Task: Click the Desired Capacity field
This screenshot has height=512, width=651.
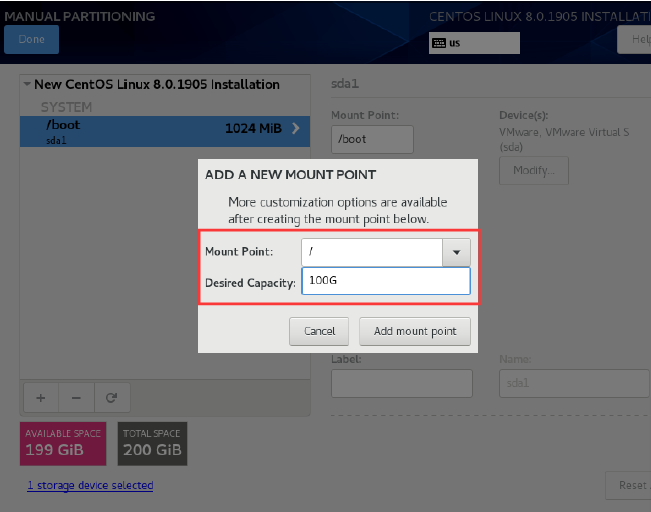Action: pyautogui.click(x=386, y=281)
